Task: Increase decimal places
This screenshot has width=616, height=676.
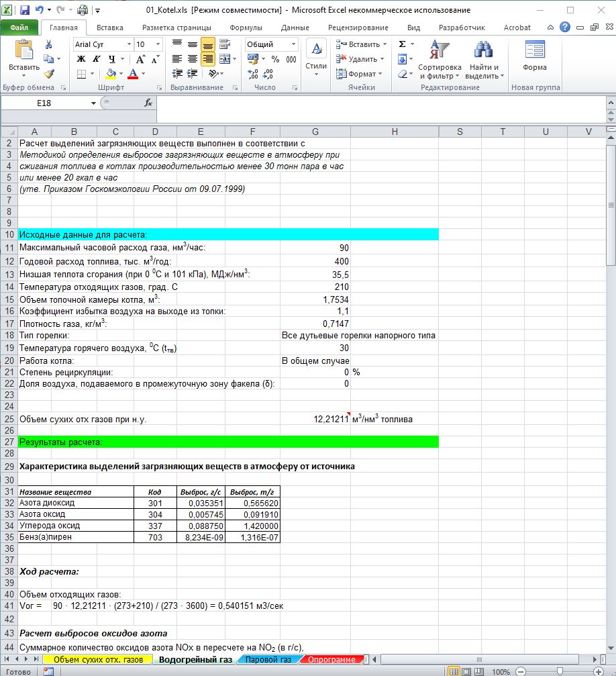Action: pyautogui.click(x=253, y=74)
